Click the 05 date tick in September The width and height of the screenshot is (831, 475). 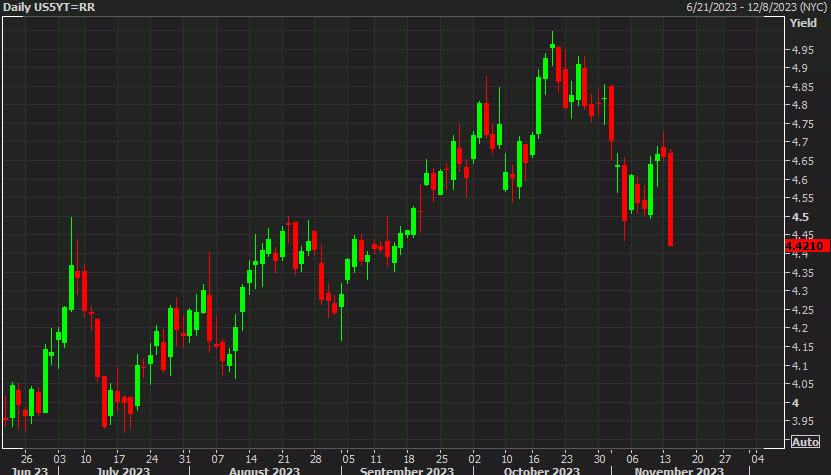point(348,459)
